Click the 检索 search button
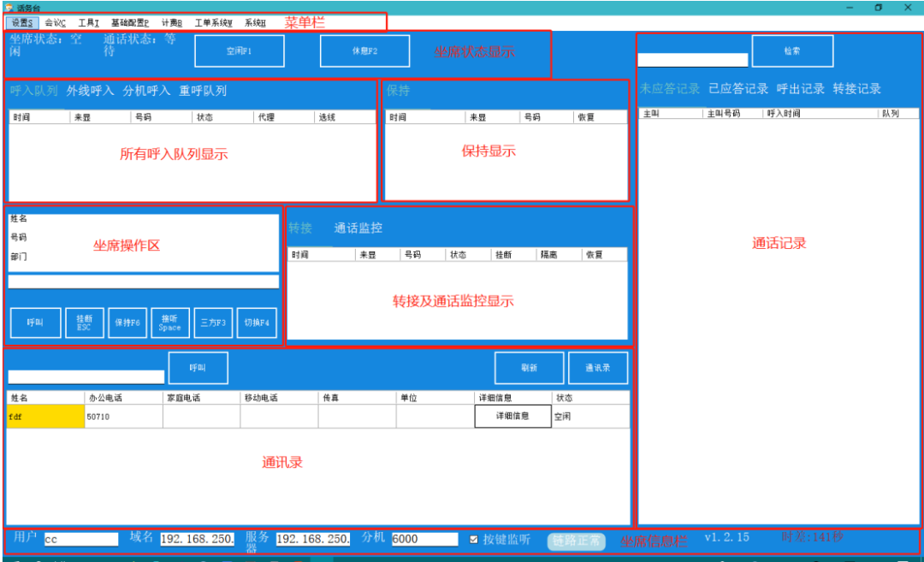Viewport: 924px width, 562px height. click(x=792, y=51)
